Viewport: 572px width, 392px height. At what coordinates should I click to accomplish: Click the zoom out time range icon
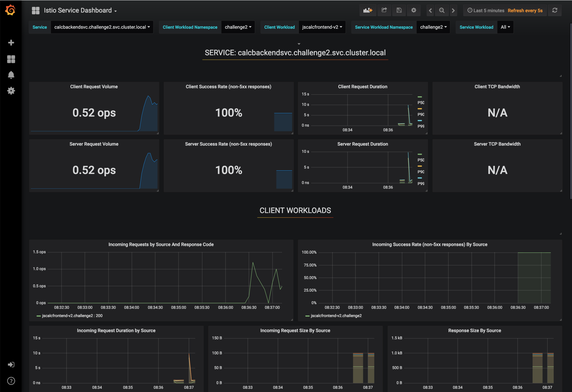point(442,10)
